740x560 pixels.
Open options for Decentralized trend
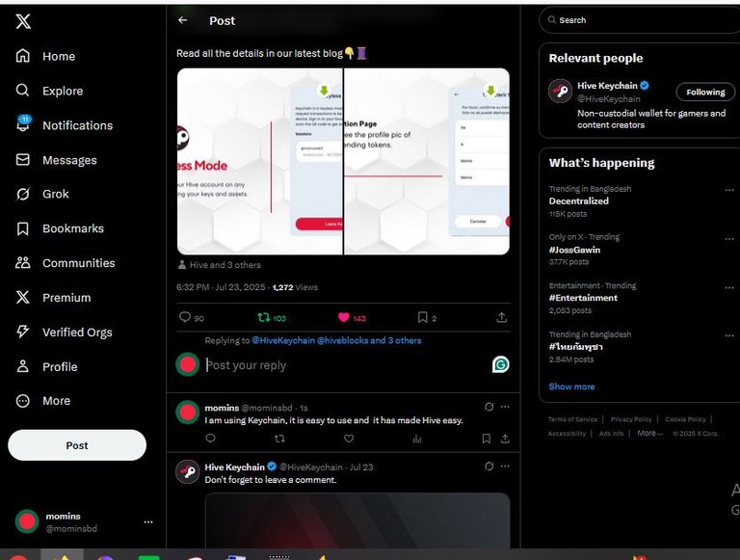point(729,190)
